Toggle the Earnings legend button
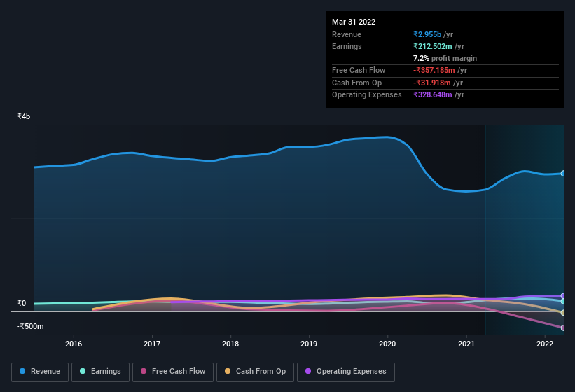575x392 pixels. (x=100, y=372)
